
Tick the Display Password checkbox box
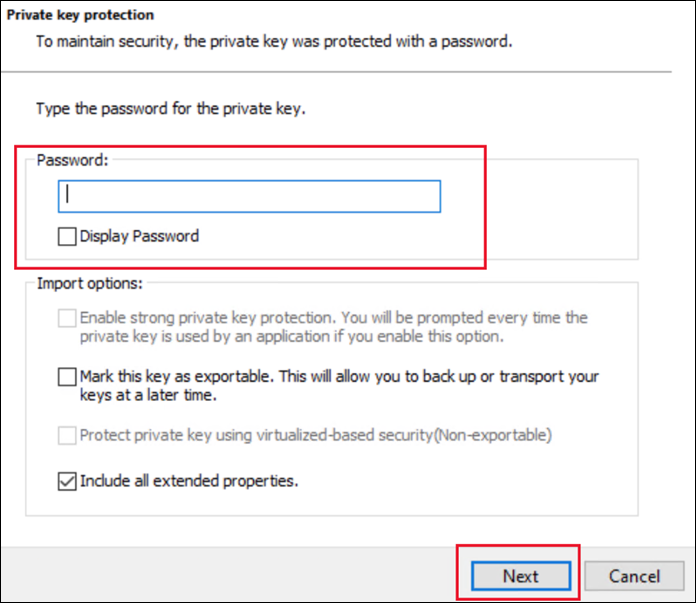(x=67, y=237)
